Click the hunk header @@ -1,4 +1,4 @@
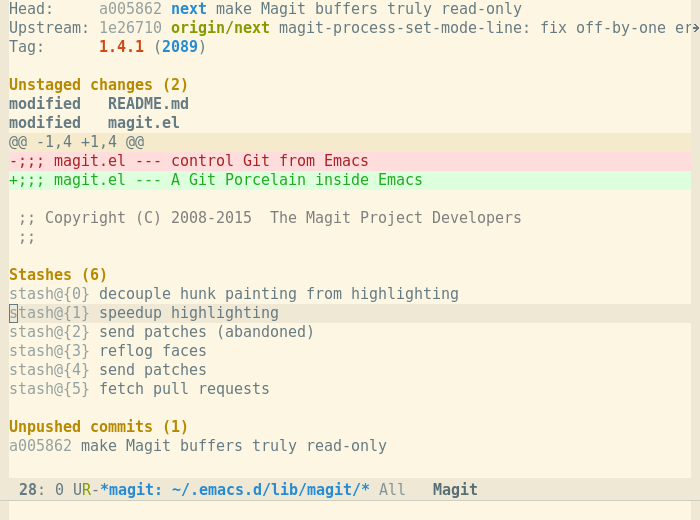700x520 pixels. 76,142
